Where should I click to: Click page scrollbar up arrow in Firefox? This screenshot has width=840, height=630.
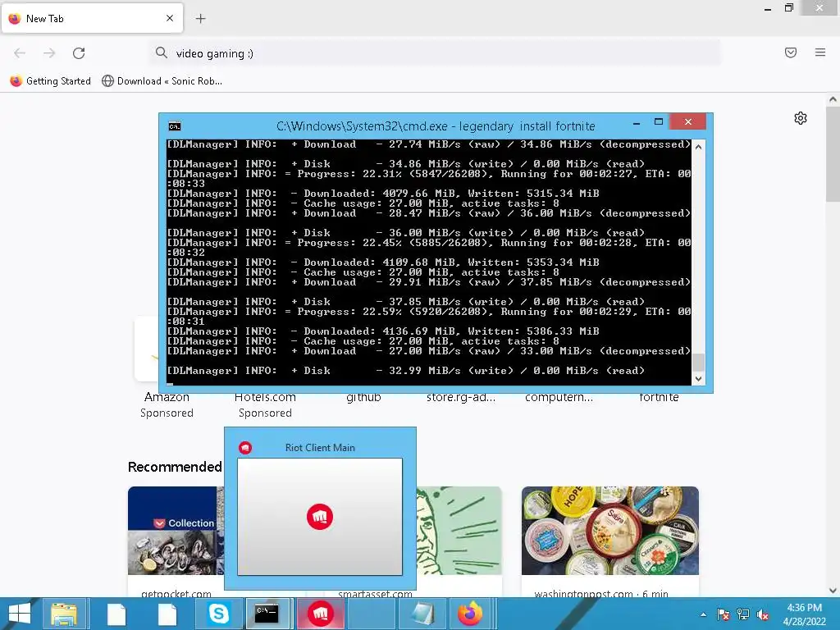[x=833, y=99]
